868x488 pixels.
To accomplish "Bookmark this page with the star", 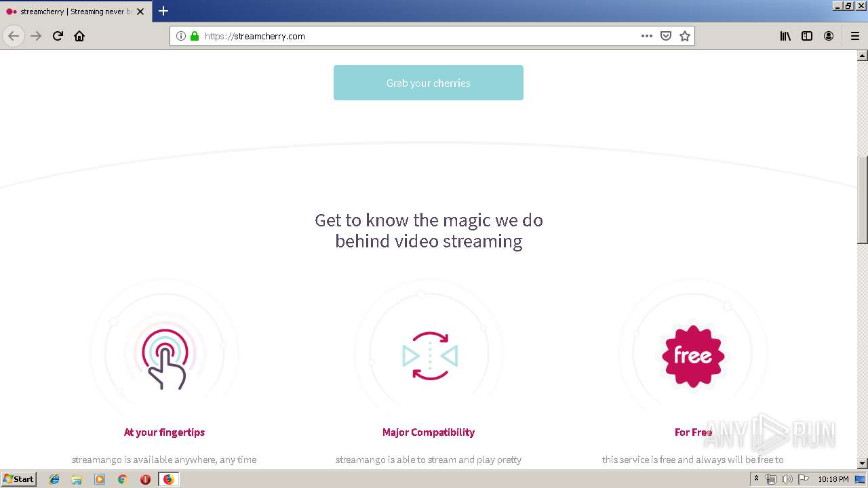I will [x=685, y=36].
